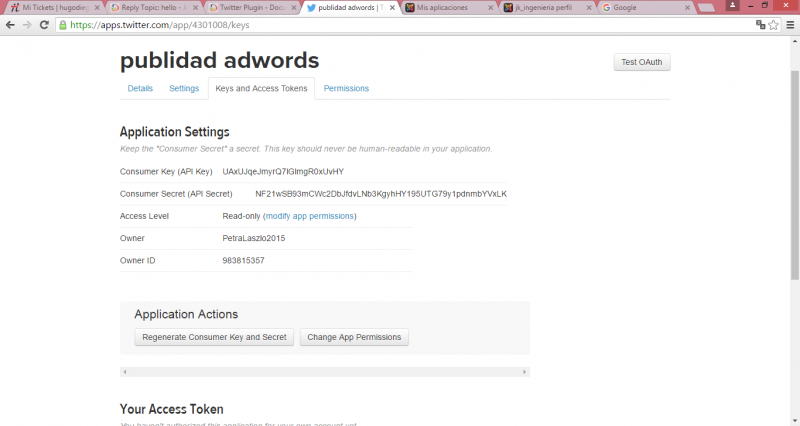
Task: Close the Mi Tickets tab
Action: coord(97,8)
